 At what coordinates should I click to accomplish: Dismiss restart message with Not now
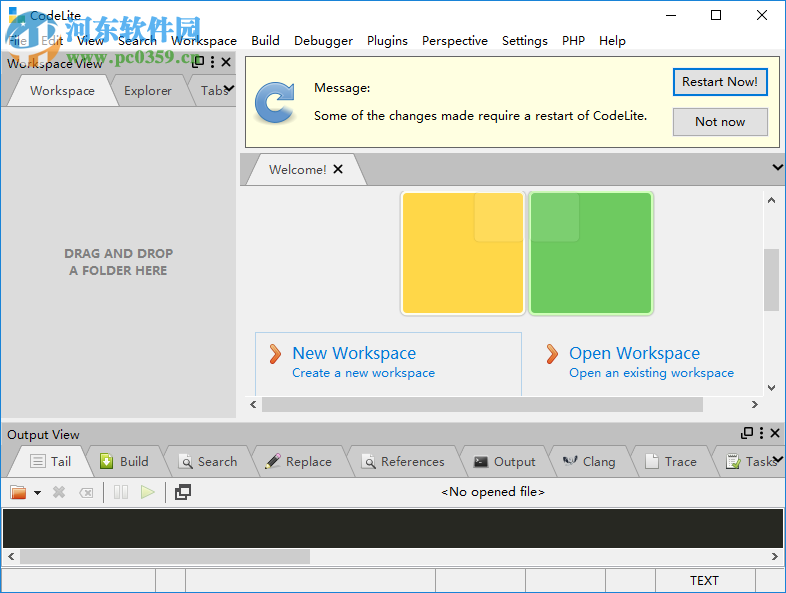720,122
